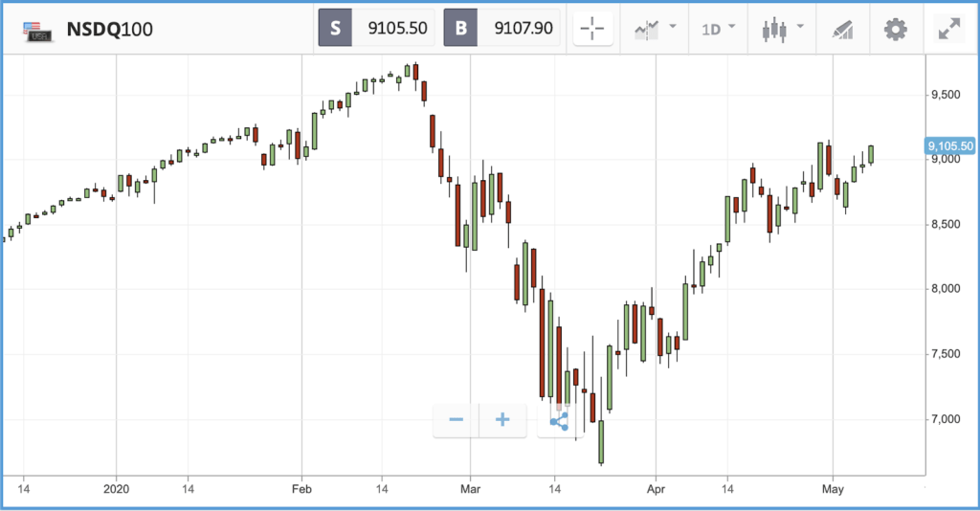Open the compare chart icon
Screen dimensions: 980x511
[647, 30]
